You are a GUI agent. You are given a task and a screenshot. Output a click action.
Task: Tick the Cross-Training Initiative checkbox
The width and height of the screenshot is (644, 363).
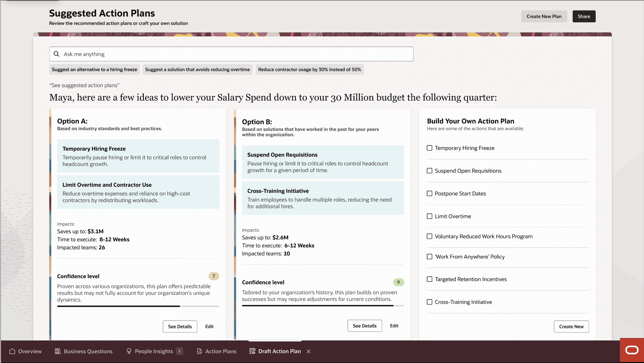(x=429, y=302)
